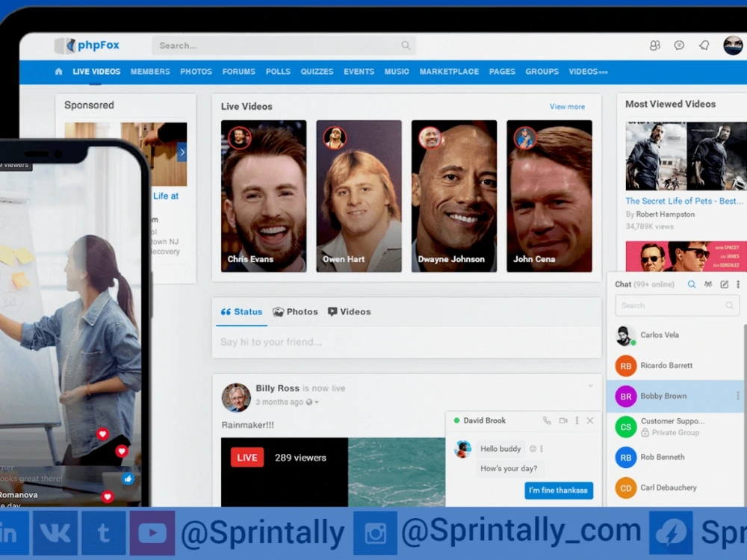Click the search magnifier in top bar
747x560 pixels.
tap(406, 46)
